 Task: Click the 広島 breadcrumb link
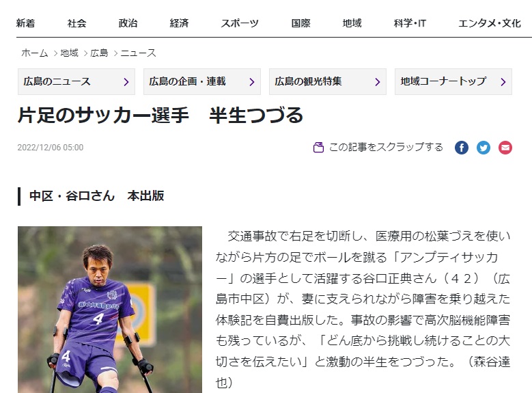point(99,53)
